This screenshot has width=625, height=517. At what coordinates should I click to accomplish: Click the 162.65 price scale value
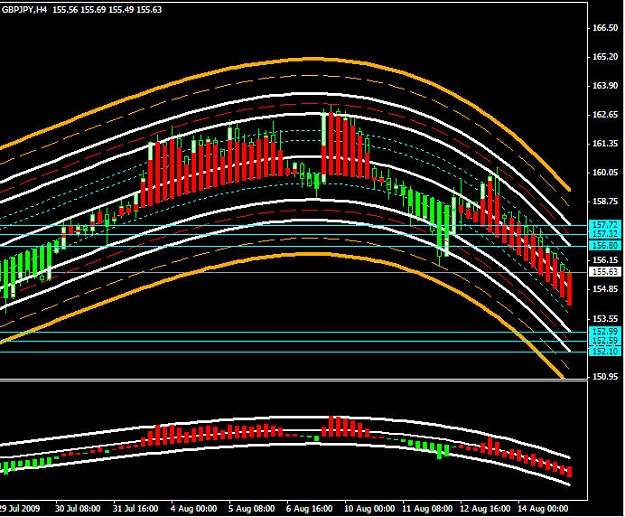pyautogui.click(x=605, y=115)
